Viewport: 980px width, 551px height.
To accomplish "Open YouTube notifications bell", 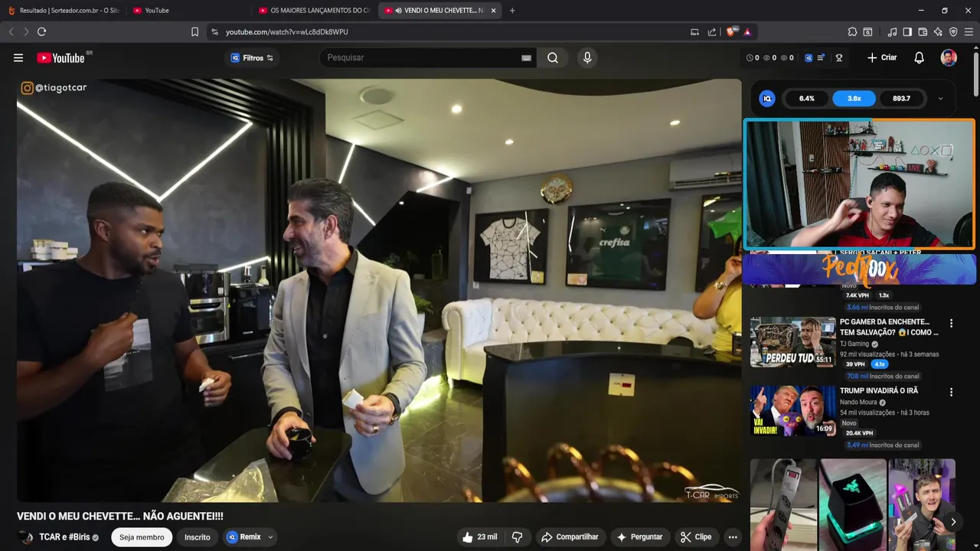I will 920,57.
